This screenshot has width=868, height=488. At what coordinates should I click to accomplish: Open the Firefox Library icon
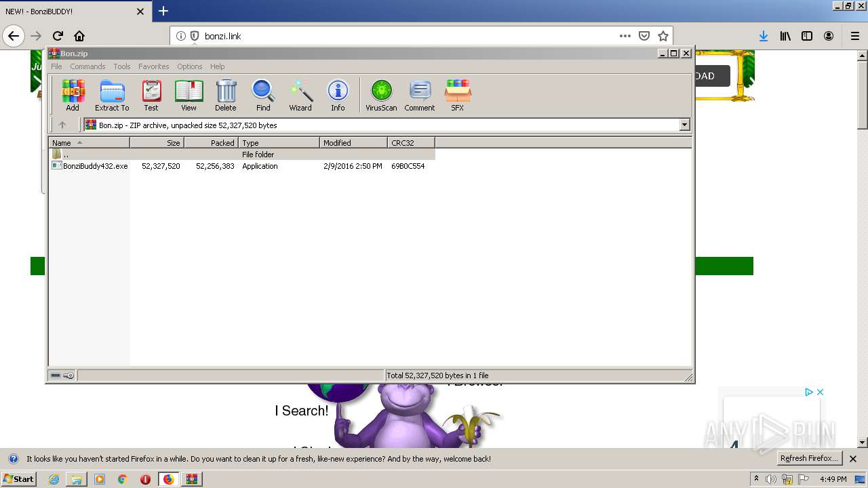pyautogui.click(x=785, y=36)
